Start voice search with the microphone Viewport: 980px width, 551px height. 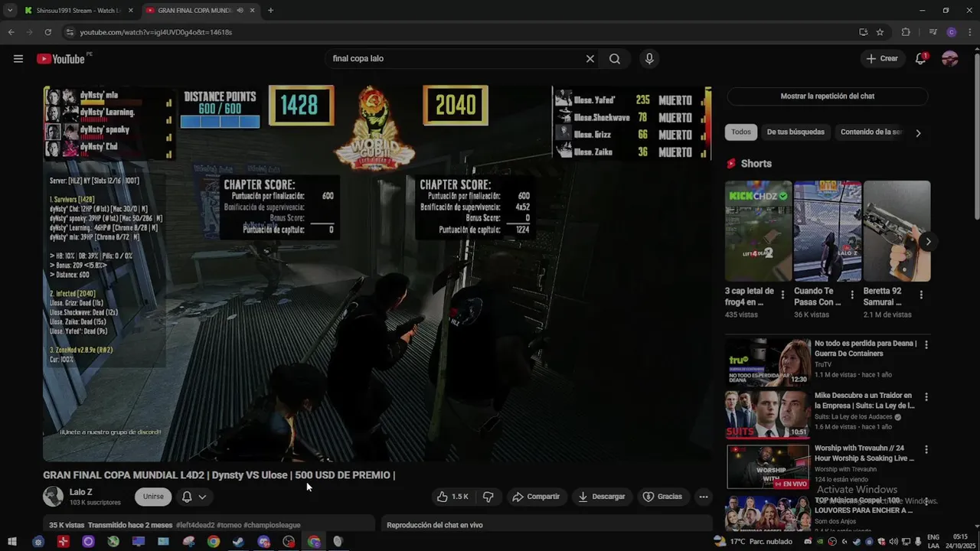point(649,59)
